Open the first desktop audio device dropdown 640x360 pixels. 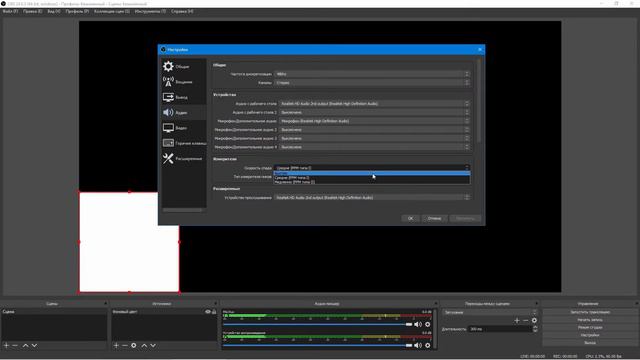(x=374, y=104)
